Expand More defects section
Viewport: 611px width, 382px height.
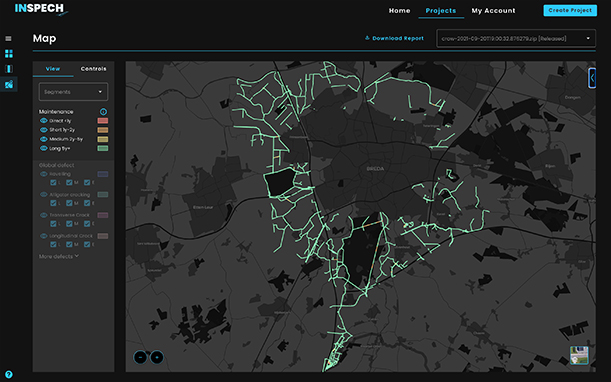click(x=59, y=256)
